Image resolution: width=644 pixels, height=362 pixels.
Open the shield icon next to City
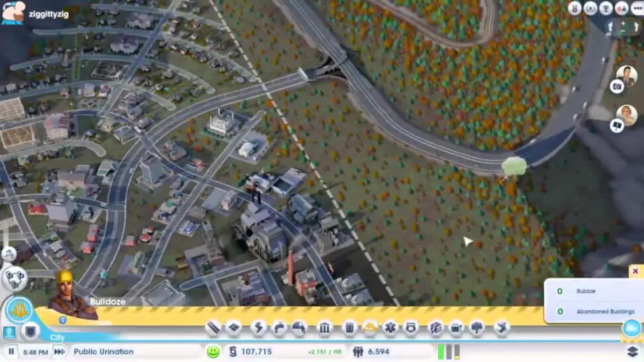click(30, 331)
